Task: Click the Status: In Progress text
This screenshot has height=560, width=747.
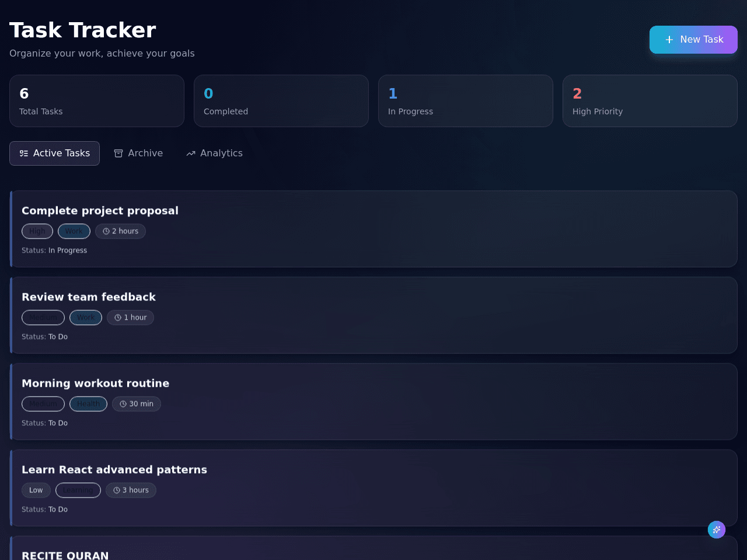Action: pyautogui.click(x=54, y=251)
